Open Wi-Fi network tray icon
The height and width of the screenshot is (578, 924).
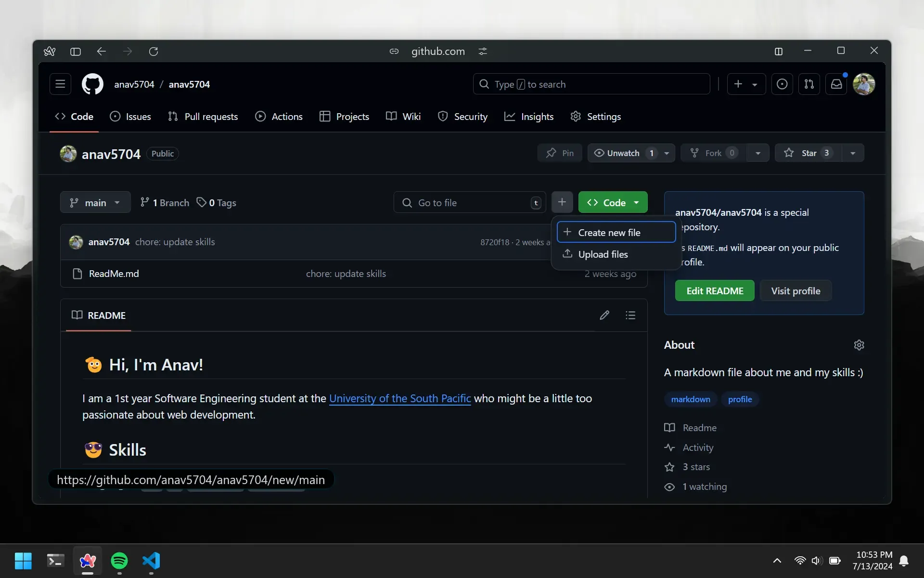[x=800, y=561]
